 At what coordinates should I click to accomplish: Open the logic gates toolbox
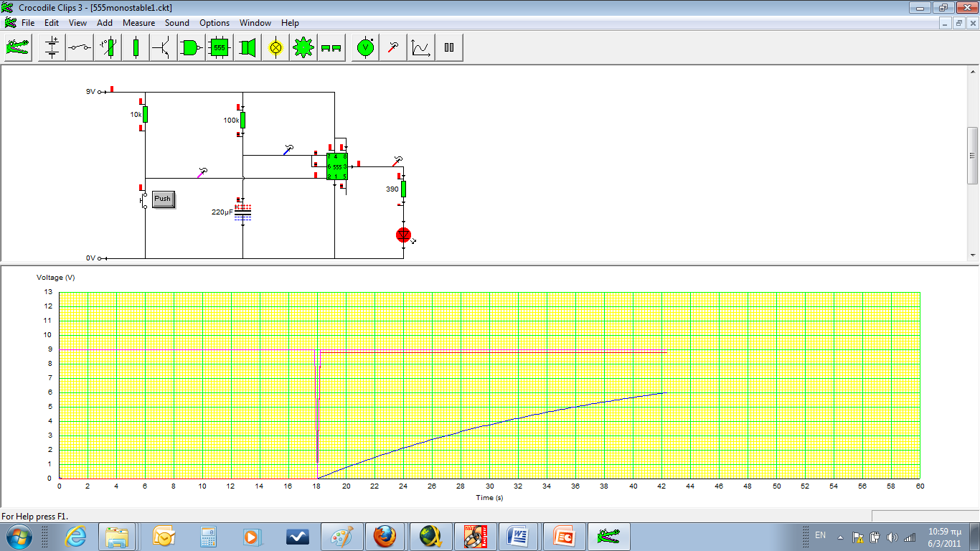coord(192,48)
